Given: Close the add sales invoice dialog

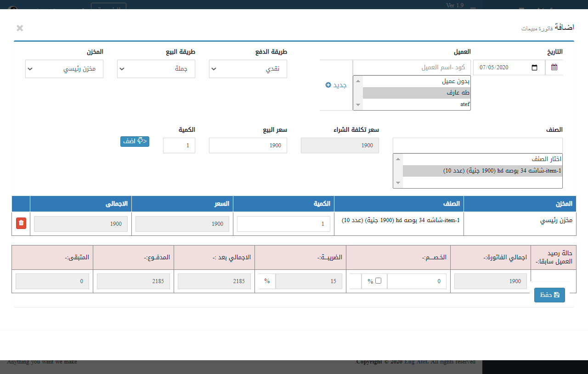Looking at the screenshot, I should (x=20, y=28).
